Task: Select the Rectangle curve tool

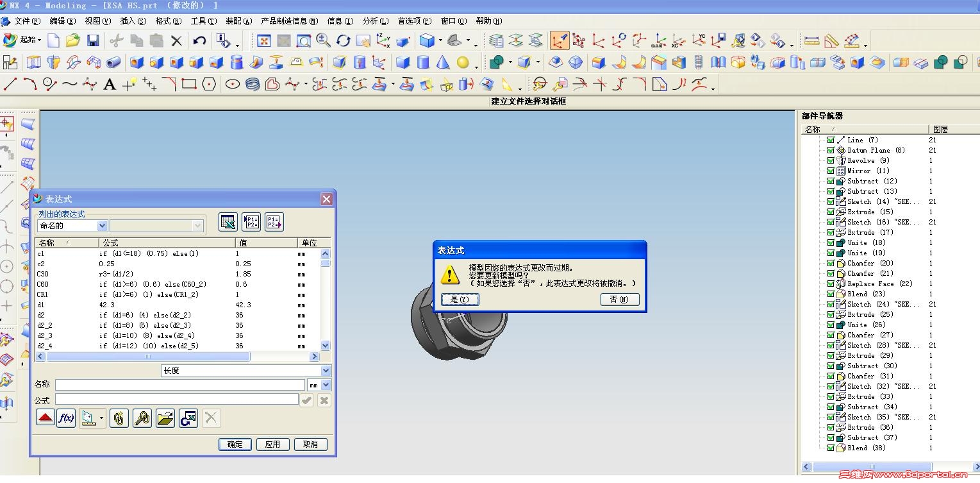Action: tap(188, 83)
